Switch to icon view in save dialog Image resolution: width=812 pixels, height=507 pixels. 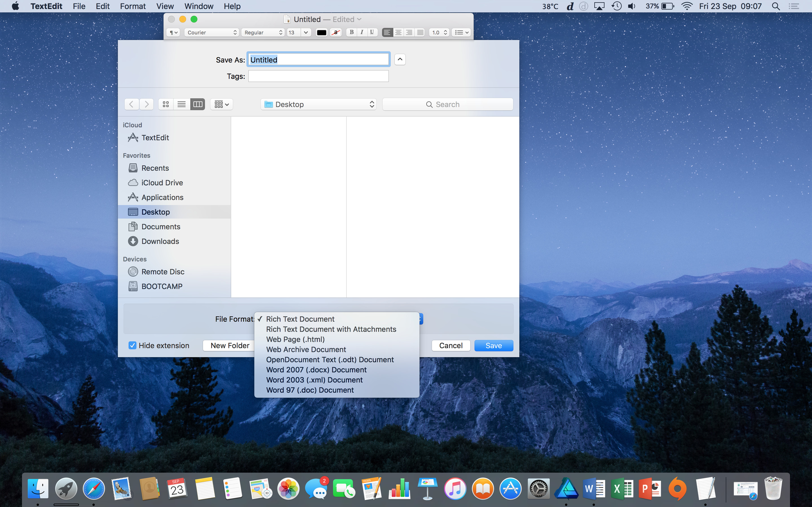click(166, 104)
